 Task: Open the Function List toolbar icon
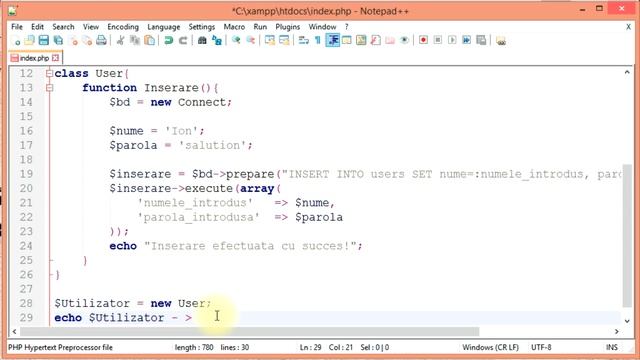pyautogui.click(x=376, y=40)
